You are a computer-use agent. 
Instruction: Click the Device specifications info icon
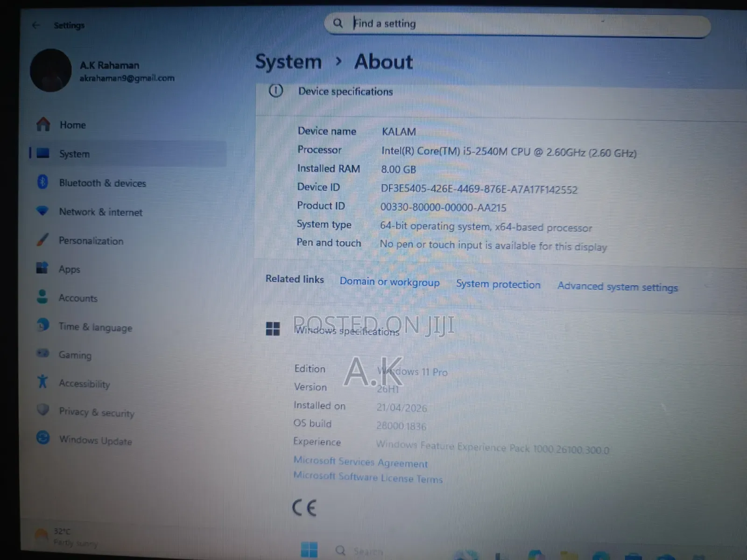click(276, 91)
